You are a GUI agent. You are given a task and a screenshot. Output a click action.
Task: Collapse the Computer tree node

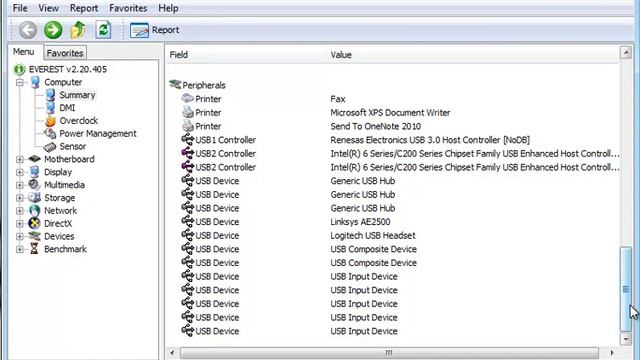[20, 82]
